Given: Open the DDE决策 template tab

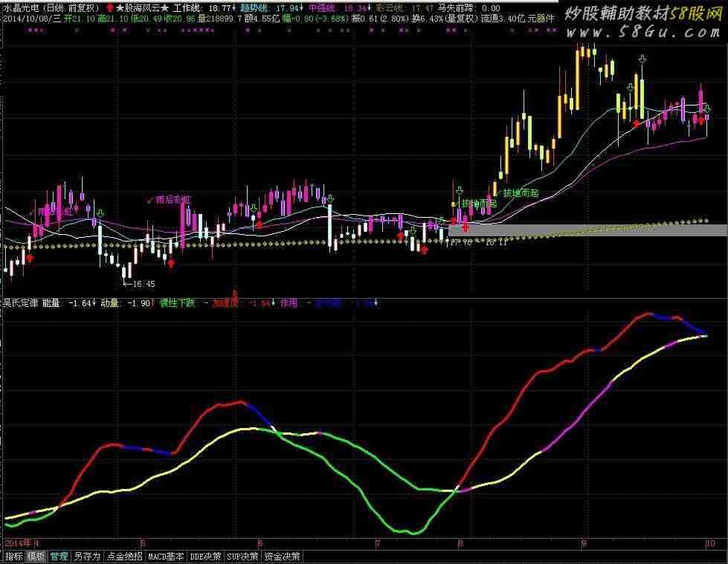Looking at the screenshot, I should (205, 556).
